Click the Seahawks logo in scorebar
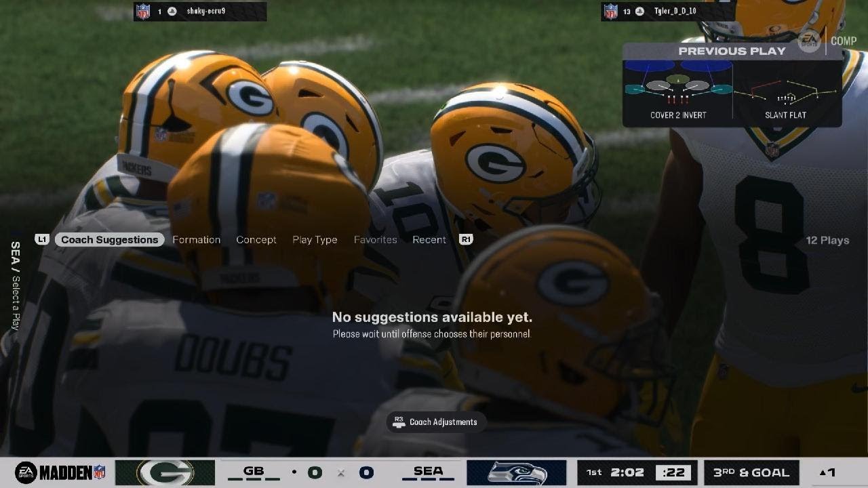 516,472
